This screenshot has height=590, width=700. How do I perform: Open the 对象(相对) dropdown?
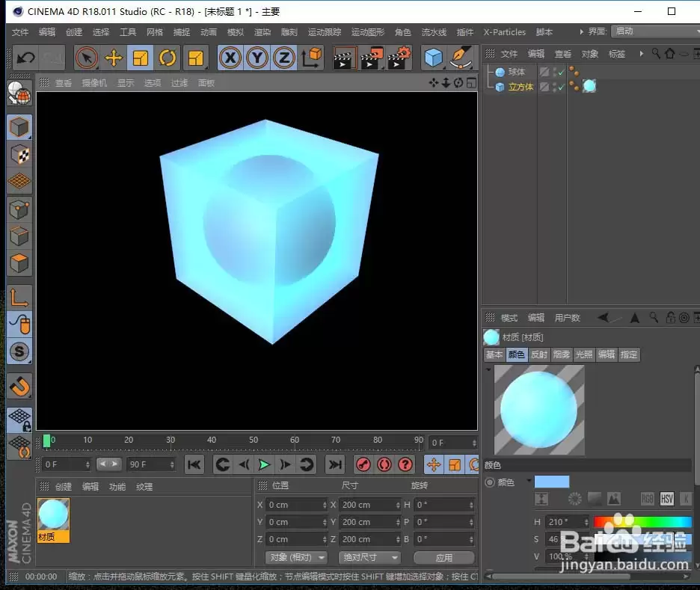tap(297, 557)
